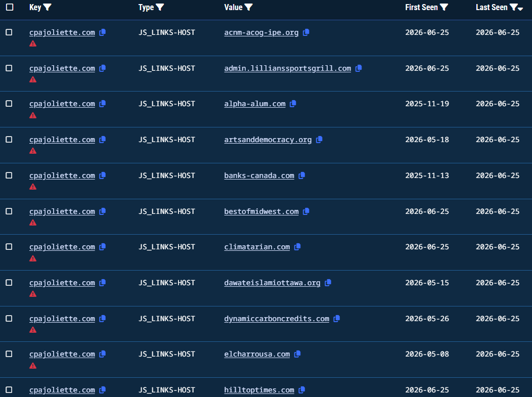This screenshot has height=397, width=532.
Task: Open the dawateislamiottawa.org link
Action: pyautogui.click(x=272, y=283)
